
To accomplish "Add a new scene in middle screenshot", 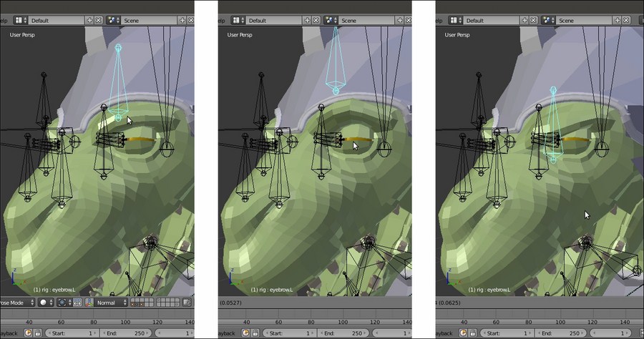I will [400, 20].
